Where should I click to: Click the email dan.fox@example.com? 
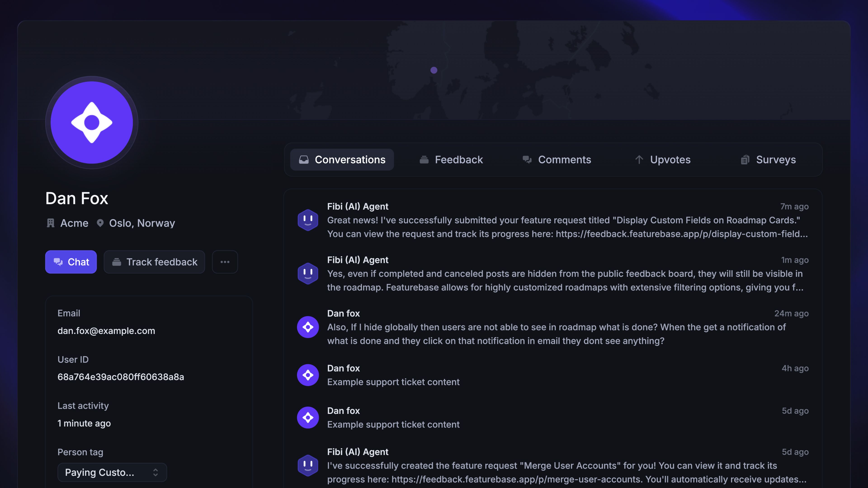106,331
